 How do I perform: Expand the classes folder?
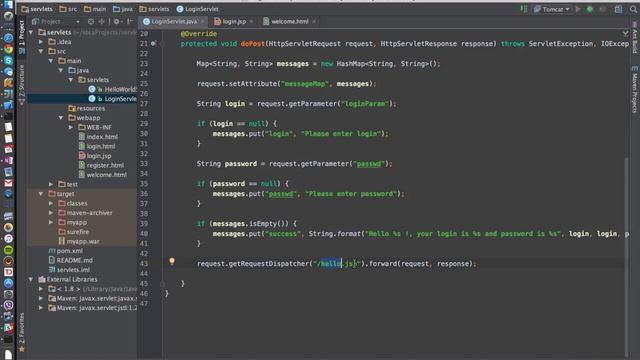[51, 203]
